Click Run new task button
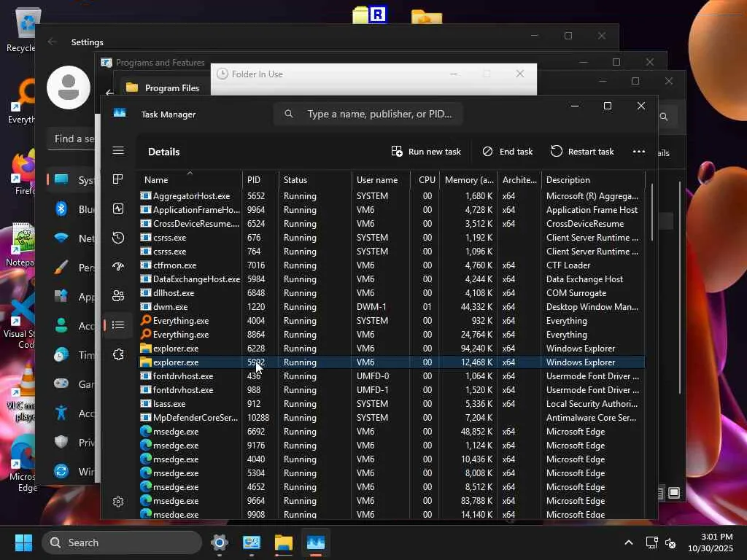The height and width of the screenshot is (560, 747). (x=427, y=152)
